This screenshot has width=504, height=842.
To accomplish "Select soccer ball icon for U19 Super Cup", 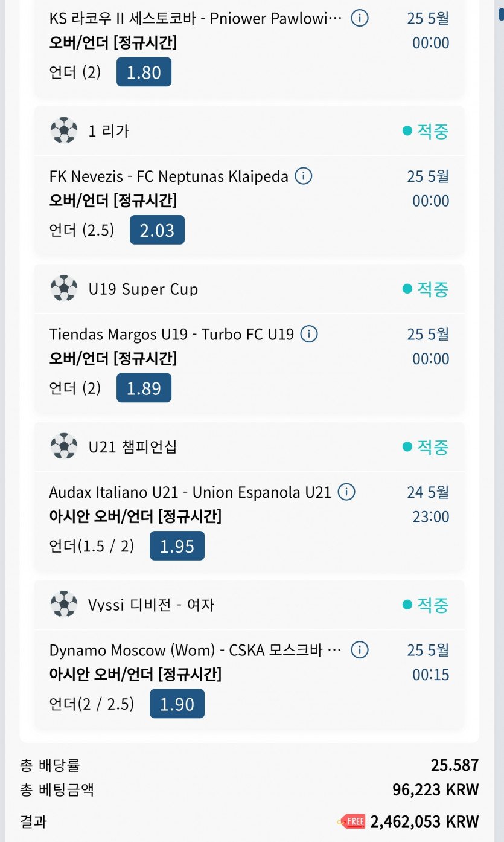I will [64, 289].
